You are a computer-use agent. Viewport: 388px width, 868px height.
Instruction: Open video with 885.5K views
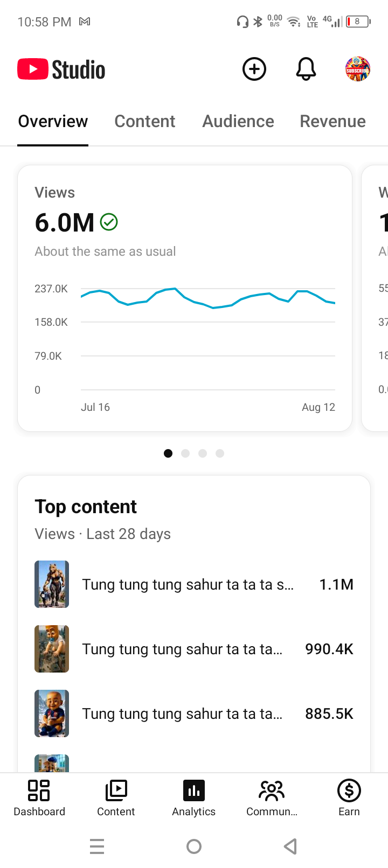(194, 713)
